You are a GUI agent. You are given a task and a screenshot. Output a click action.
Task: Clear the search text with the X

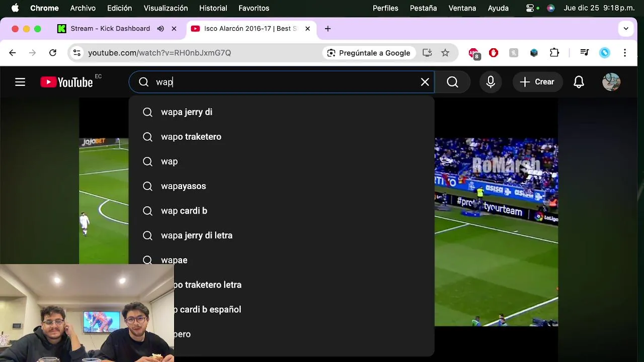(425, 82)
